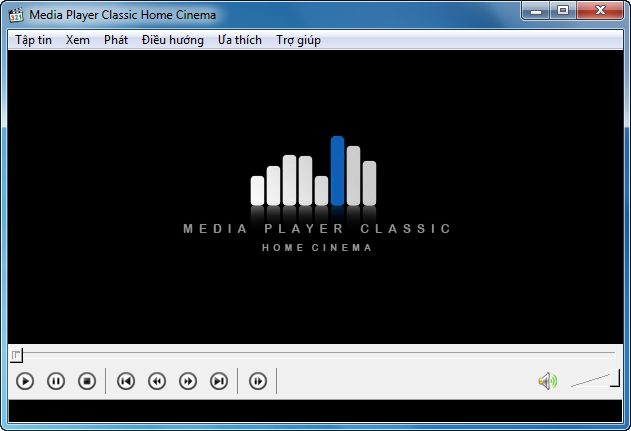Click the application icon in title bar
The height and width of the screenshot is (431, 631).
pos(16,15)
